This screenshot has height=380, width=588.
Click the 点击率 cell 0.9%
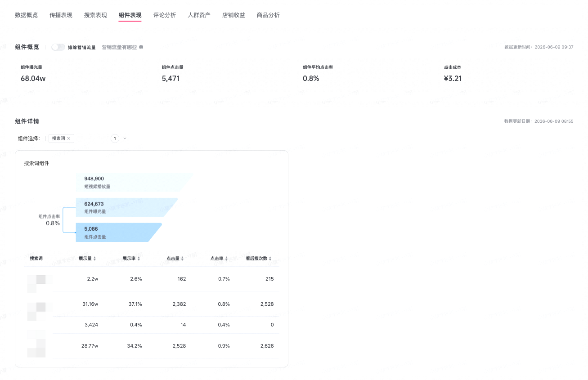click(x=224, y=346)
